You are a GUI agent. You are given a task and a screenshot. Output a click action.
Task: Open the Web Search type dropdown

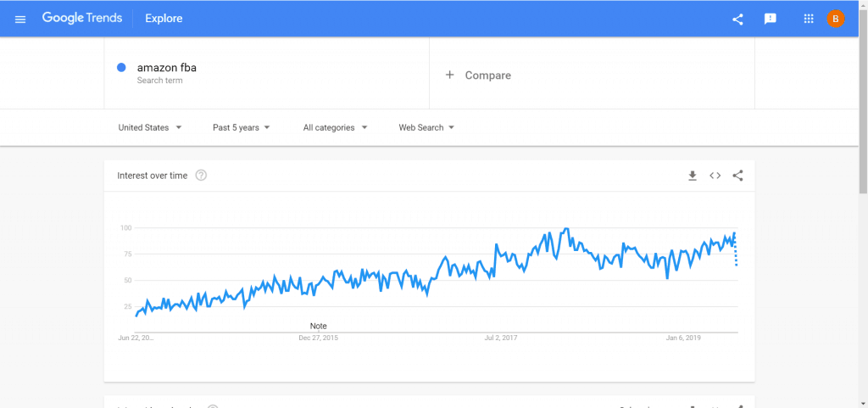(x=426, y=127)
